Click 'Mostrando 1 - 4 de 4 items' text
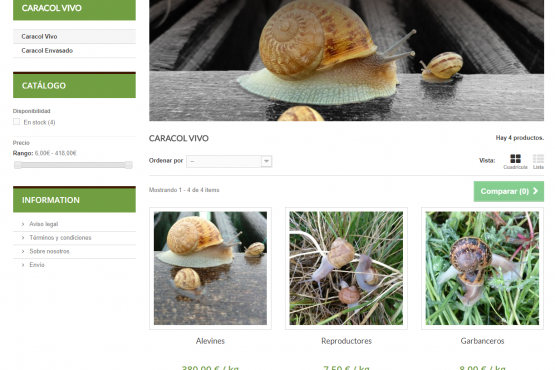The width and height of the screenshot is (555, 370). pos(184,190)
